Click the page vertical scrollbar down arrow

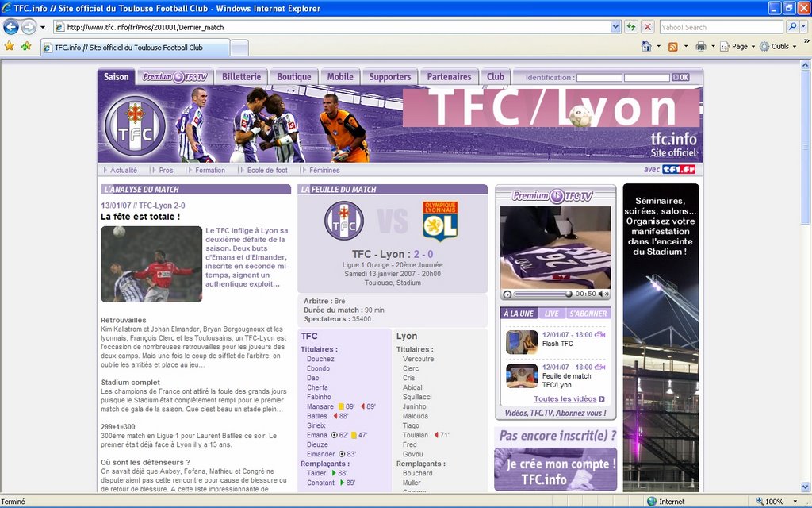click(x=806, y=487)
